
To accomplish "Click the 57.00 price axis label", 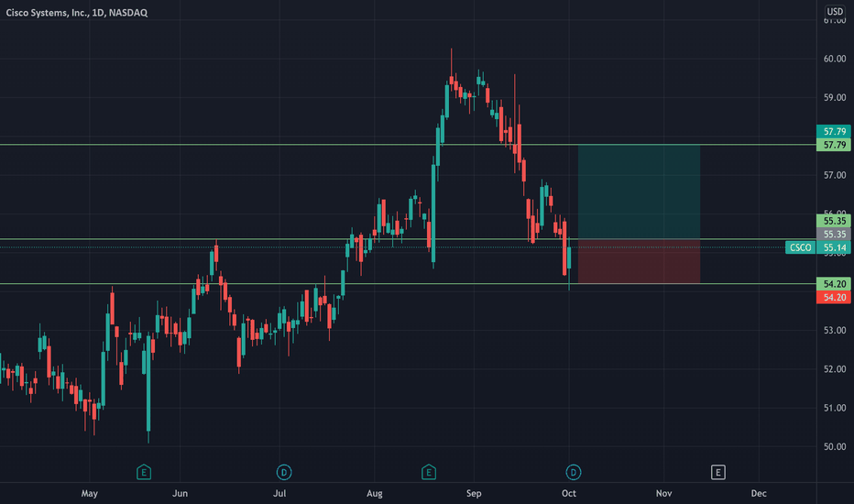I will [x=835, y=175].
